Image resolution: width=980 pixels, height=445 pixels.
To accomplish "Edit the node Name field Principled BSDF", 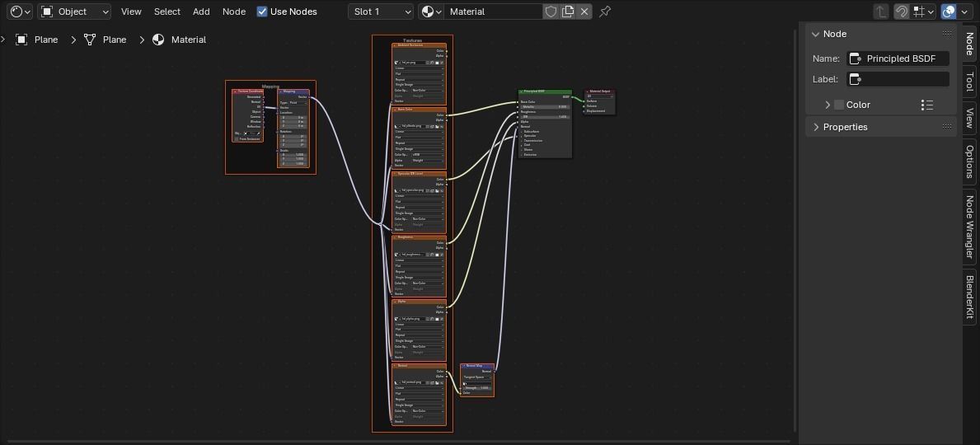I will click(x=898, y=59).
